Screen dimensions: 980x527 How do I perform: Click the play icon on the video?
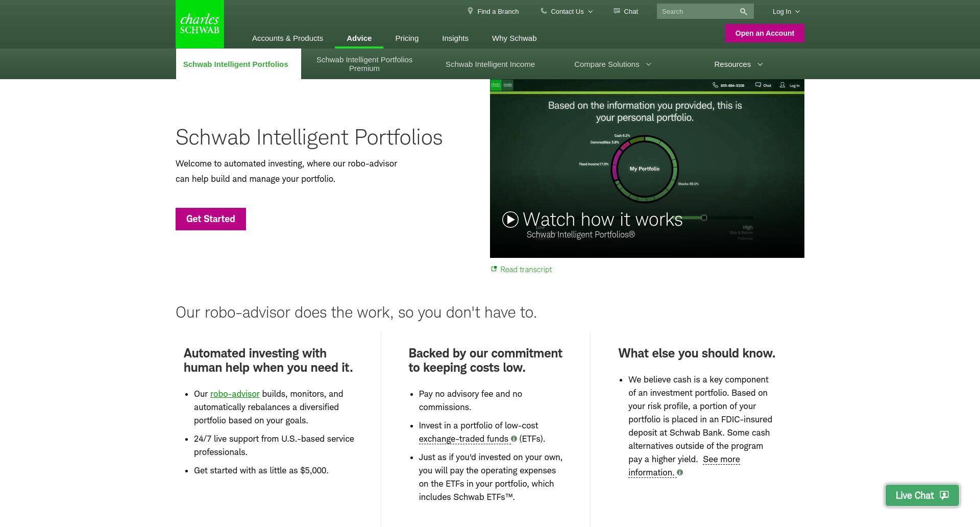(510, 220)
